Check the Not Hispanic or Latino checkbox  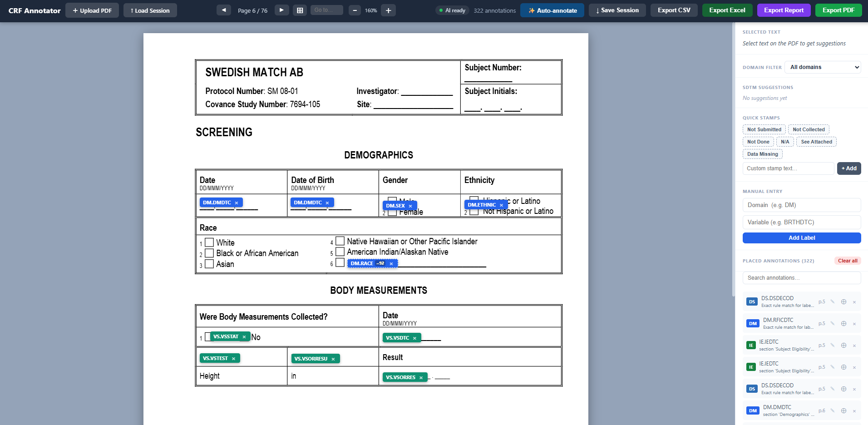[474, 212]
